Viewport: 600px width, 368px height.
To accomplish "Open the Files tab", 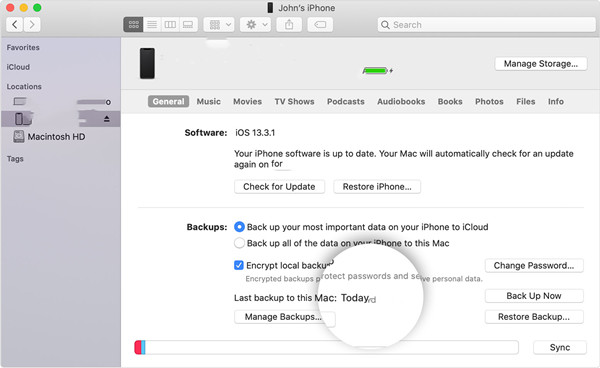I will pyautogui.click(x=525, y=101).
